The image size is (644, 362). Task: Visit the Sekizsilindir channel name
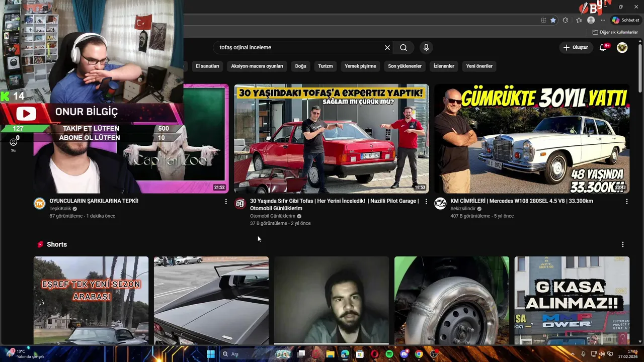[x=463, y=209]
